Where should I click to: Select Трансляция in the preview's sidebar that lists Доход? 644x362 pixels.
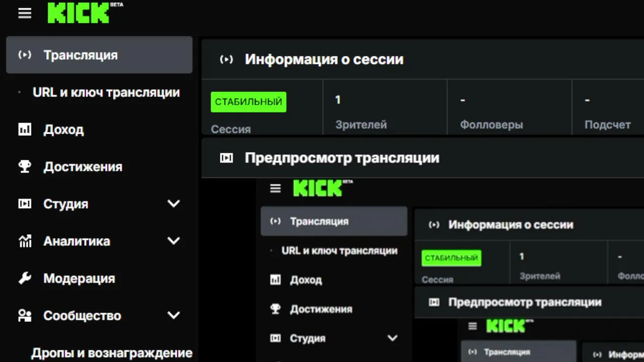(x=334, y=221)
